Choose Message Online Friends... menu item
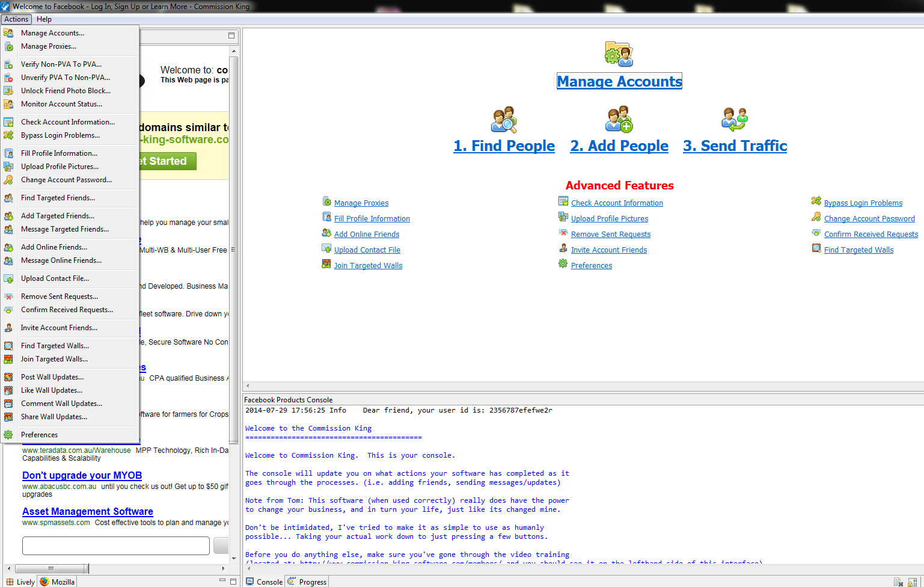The width and height of the screenshot is (924, 587). [70, 260]
